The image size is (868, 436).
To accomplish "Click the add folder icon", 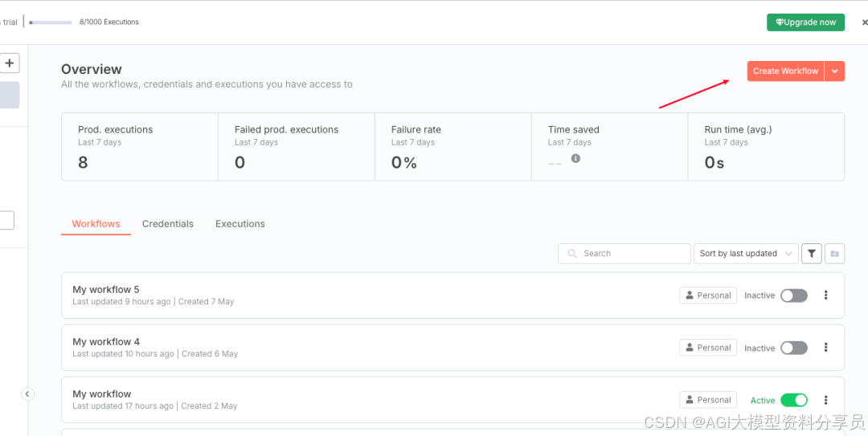I will (x=835, y=254).
